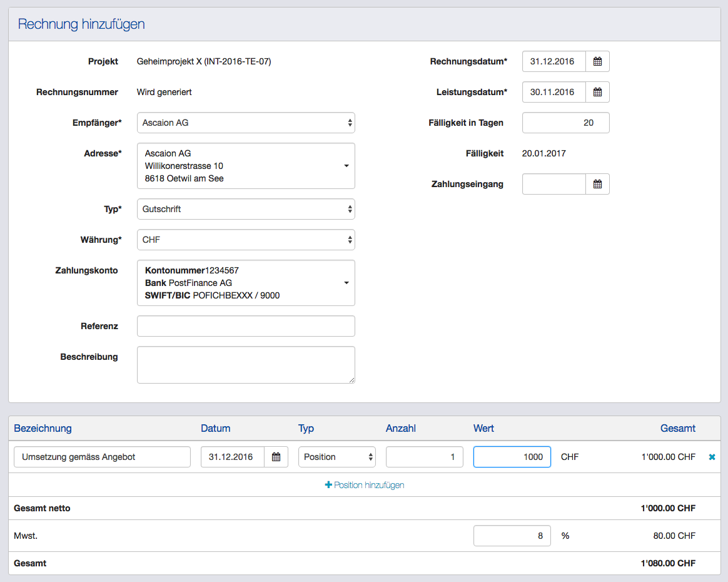Viewport: 728px width, 582px height.
Task: Open calendar picker for Rechnungsdatum
Action: (x=597, y=61)
